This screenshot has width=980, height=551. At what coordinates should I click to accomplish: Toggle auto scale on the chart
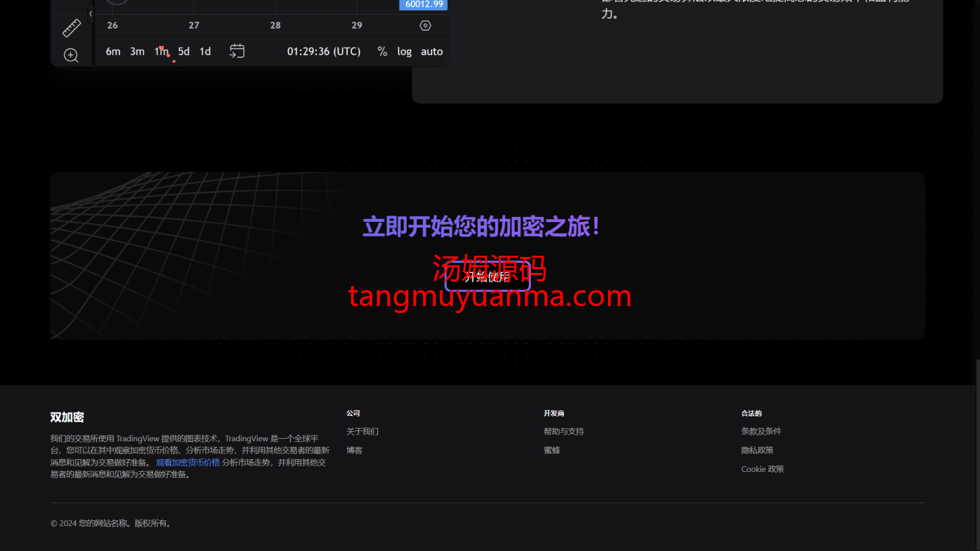pyautogui.click(x=432, y=52)
